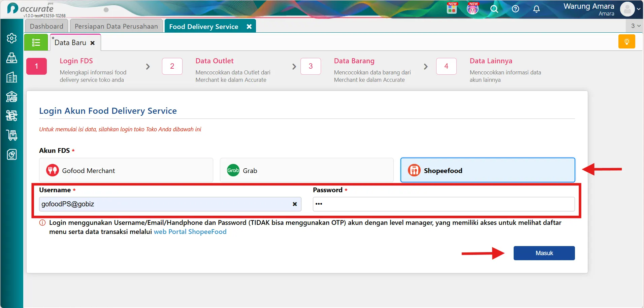Go to step 4 Data Lainnya
Screen dimensions: 644x308
point(446,66)
